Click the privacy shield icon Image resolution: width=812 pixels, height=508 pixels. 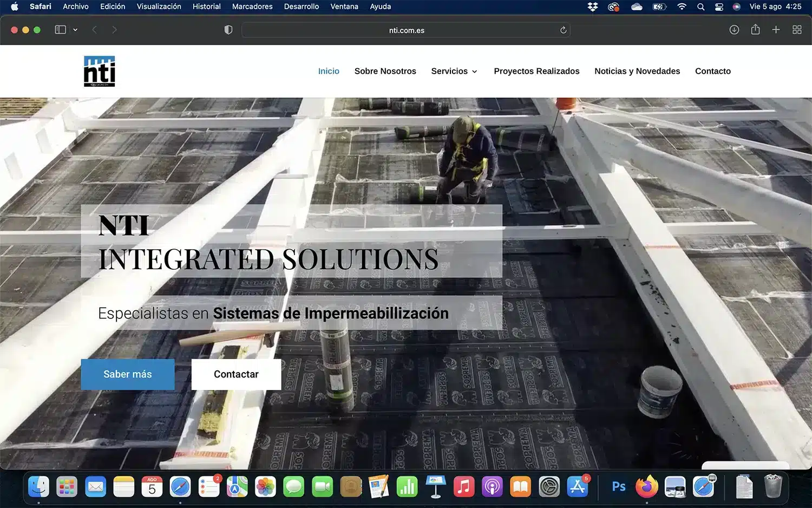pos(228,30)
